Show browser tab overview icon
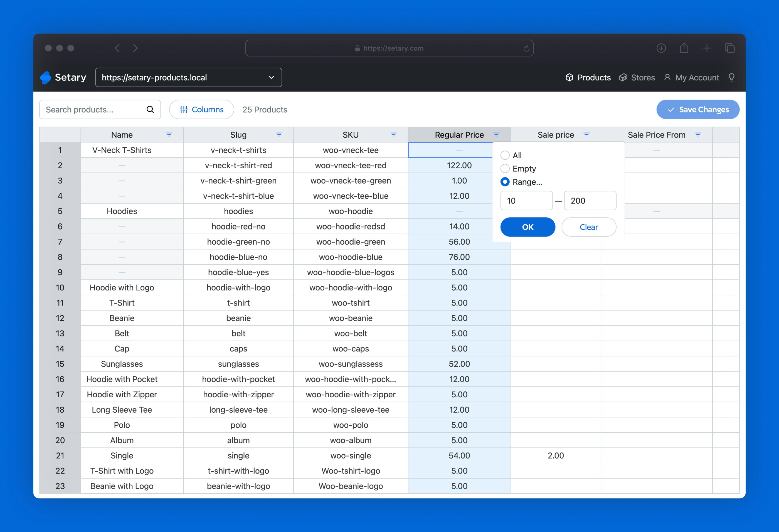 click(729, 48)
